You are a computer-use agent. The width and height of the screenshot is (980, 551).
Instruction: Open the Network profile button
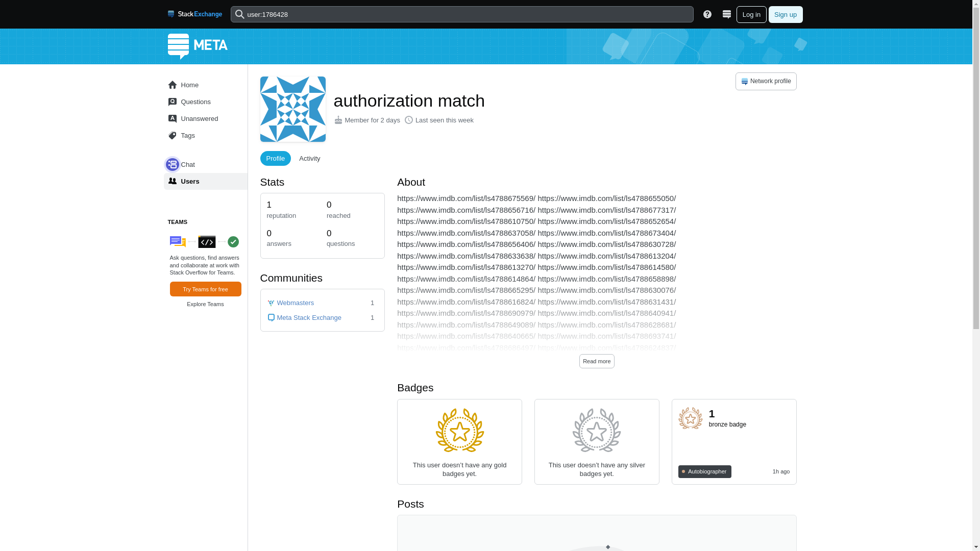(766, 81)
